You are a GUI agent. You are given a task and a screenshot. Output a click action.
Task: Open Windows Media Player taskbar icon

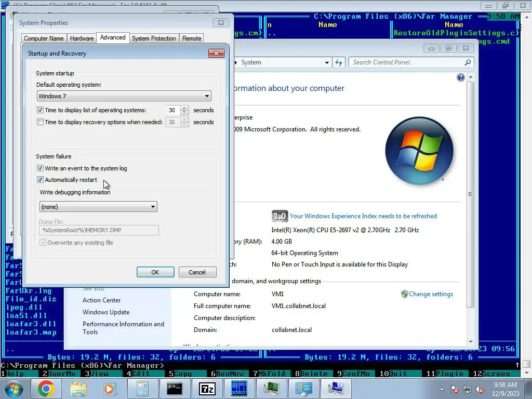point(111,389)
